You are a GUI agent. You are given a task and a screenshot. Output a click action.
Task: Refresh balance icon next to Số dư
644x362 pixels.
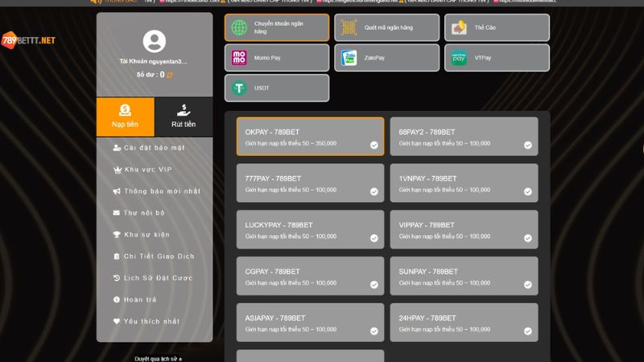(170, 75)
